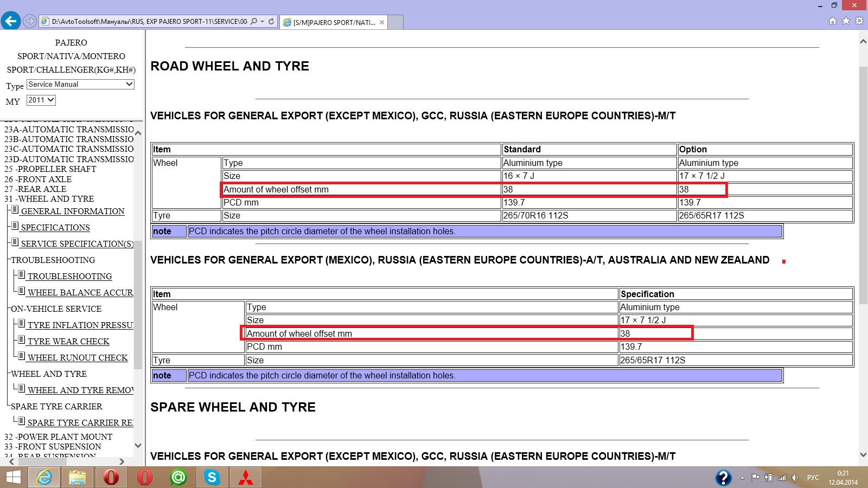Open Skype from the taskbar

coord(212,477)
